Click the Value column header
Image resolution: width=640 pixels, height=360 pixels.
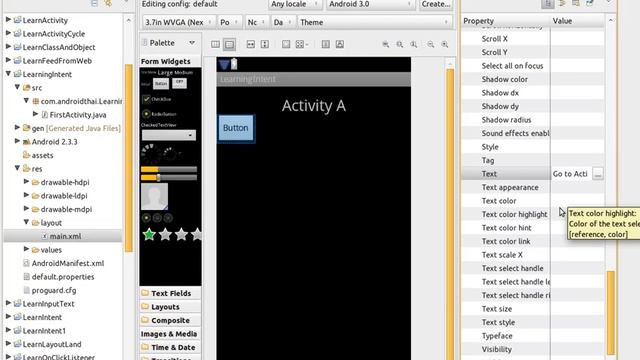coord(578,21)
